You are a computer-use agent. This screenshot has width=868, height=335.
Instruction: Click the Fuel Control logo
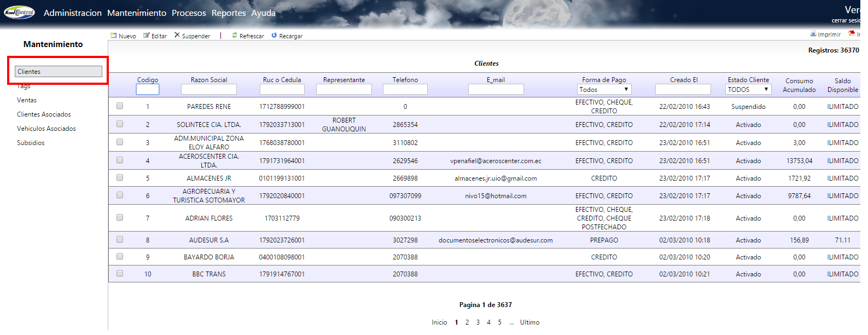(19, 12)
